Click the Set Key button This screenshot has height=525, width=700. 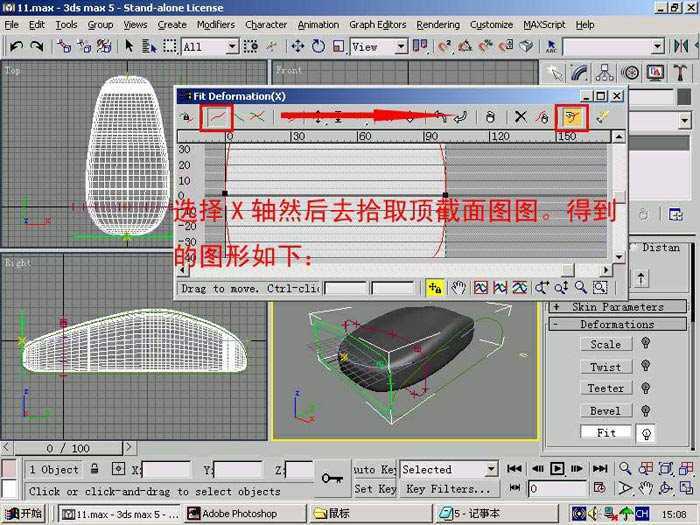point(375,489)
